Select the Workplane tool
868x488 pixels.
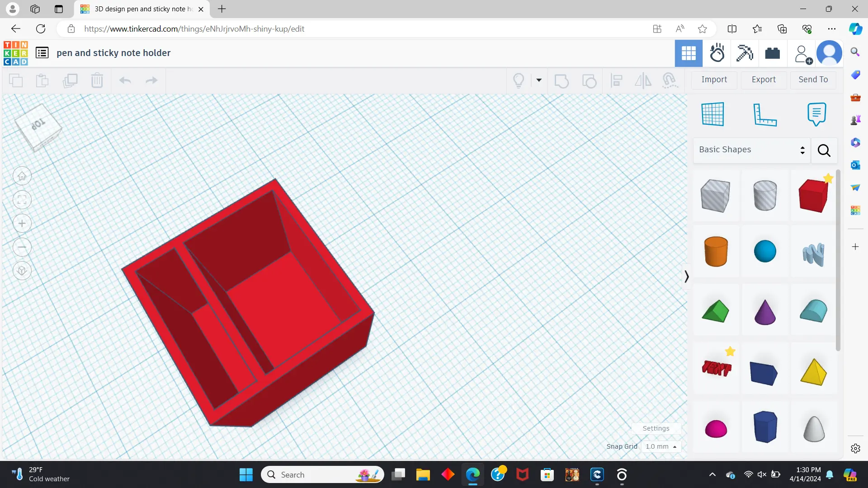click(x=713, y=114)
